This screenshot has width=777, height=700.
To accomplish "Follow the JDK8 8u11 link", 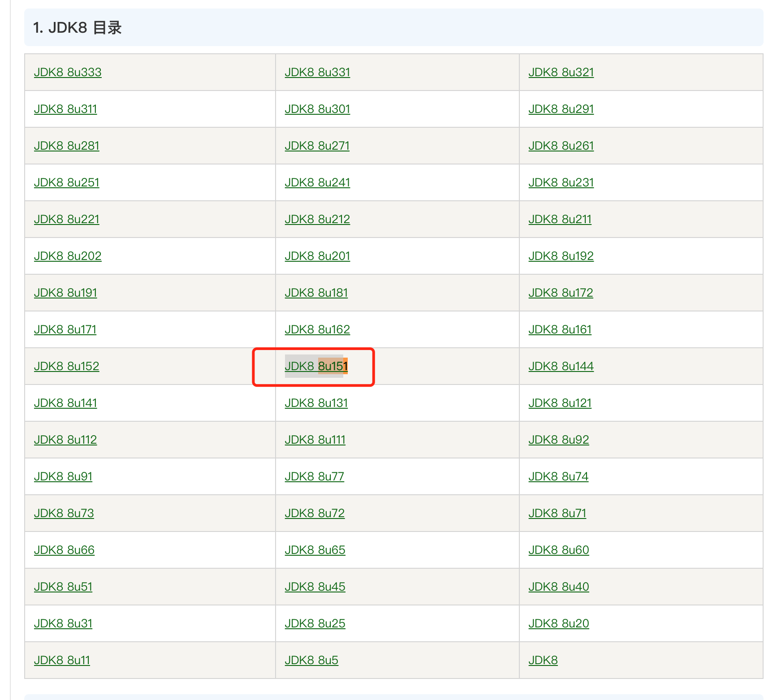I will 62,660.
